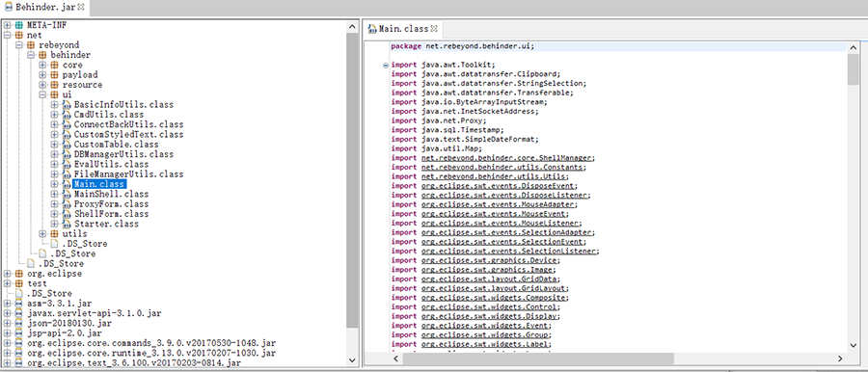Expand the META-INF node
868x372 pixels.
pos(7,25)
